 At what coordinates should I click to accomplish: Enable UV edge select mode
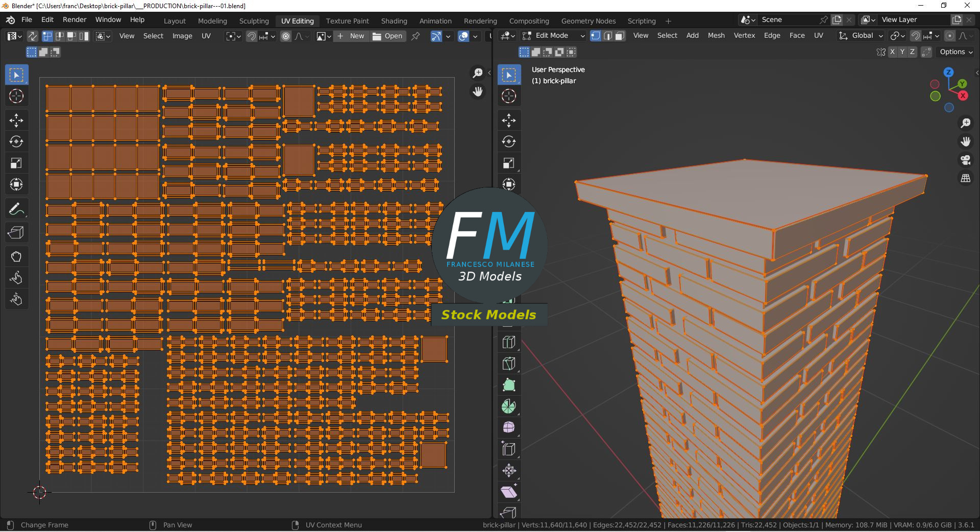point(60,36)
